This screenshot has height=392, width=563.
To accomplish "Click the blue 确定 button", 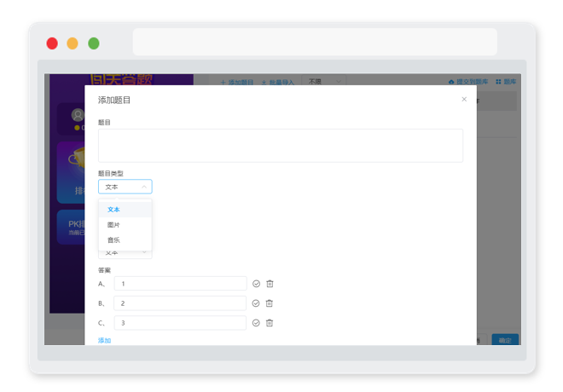I will coord(505,340).
